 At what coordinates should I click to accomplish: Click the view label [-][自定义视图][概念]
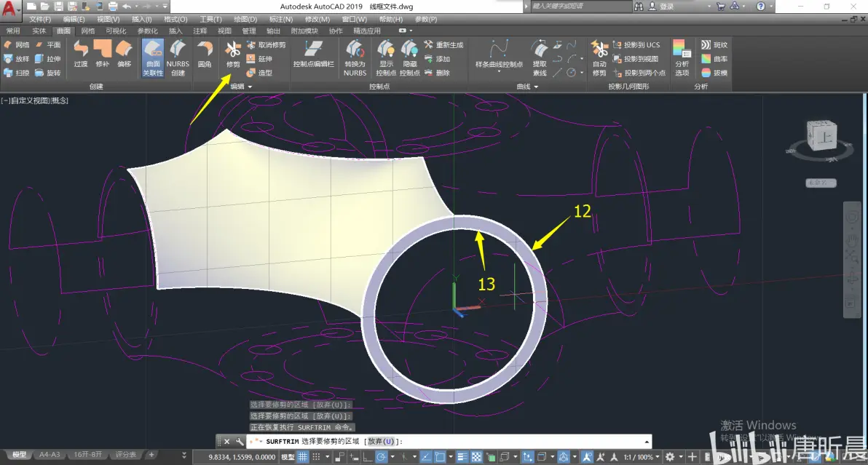point(35,100)
